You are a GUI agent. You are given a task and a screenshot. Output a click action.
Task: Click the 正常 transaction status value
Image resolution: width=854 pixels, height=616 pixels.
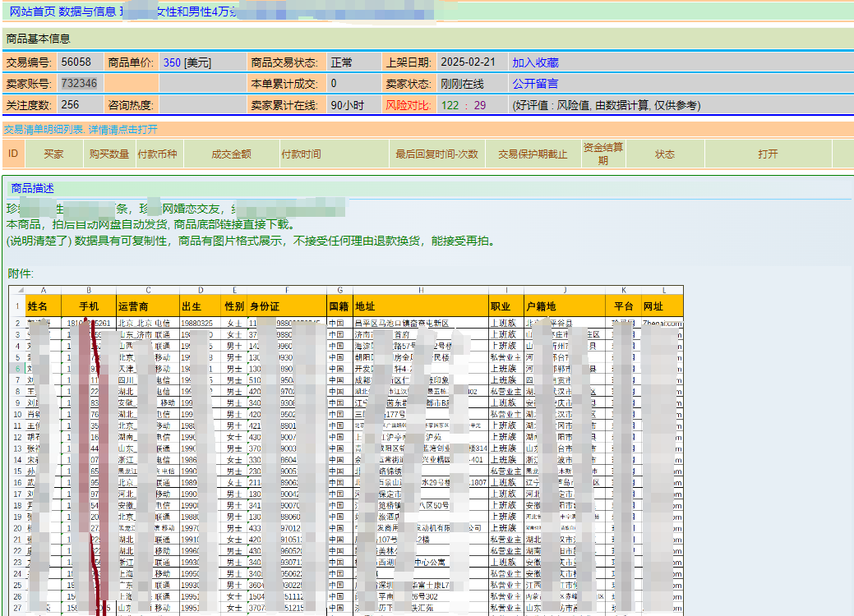(341, 62)
